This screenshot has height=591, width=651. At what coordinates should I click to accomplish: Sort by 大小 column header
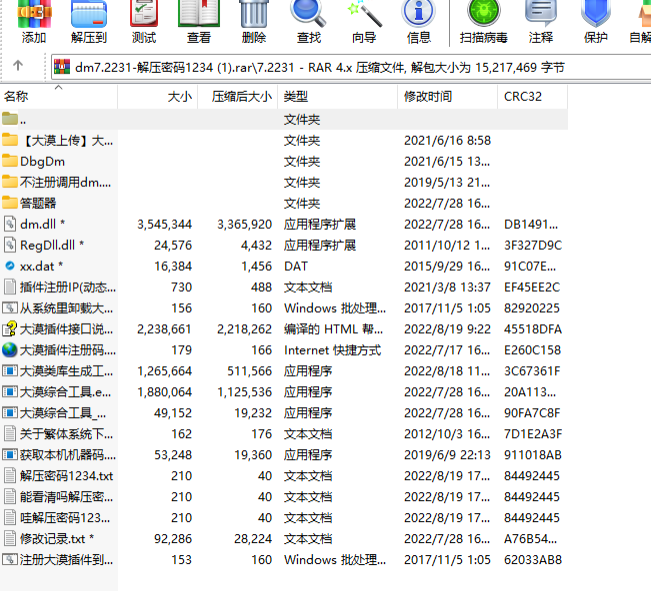coord(158,97)
